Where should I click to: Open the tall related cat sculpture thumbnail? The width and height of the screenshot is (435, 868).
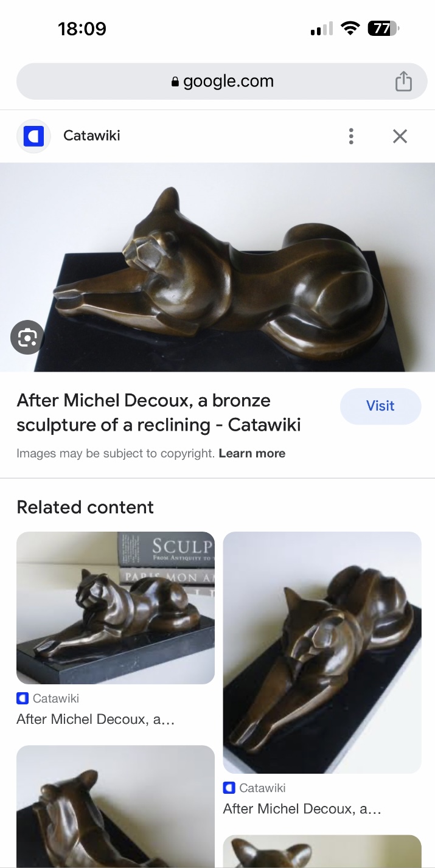click(x=322, y=653)
